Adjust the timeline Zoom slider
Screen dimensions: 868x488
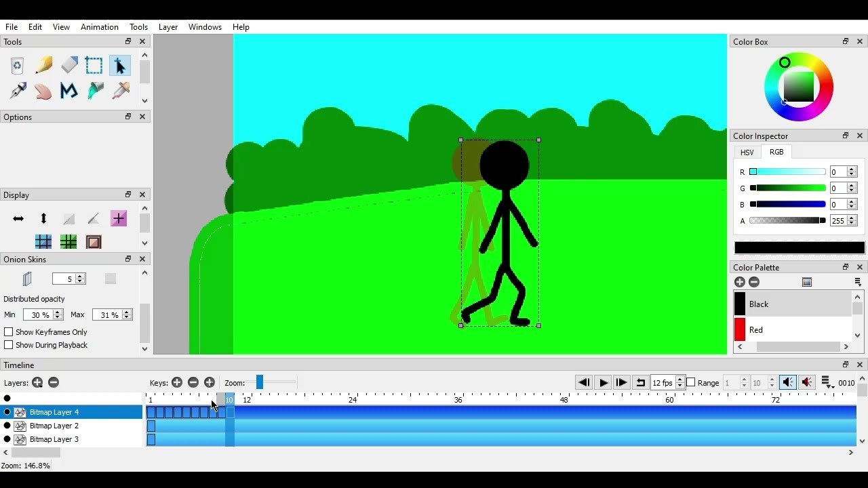click(x=260, y=383)
